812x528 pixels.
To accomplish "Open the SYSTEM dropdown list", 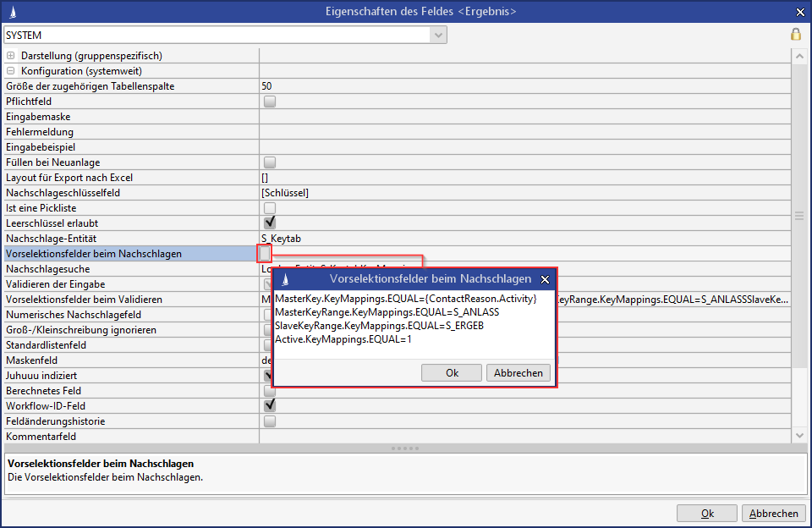I will coord(438,36).
